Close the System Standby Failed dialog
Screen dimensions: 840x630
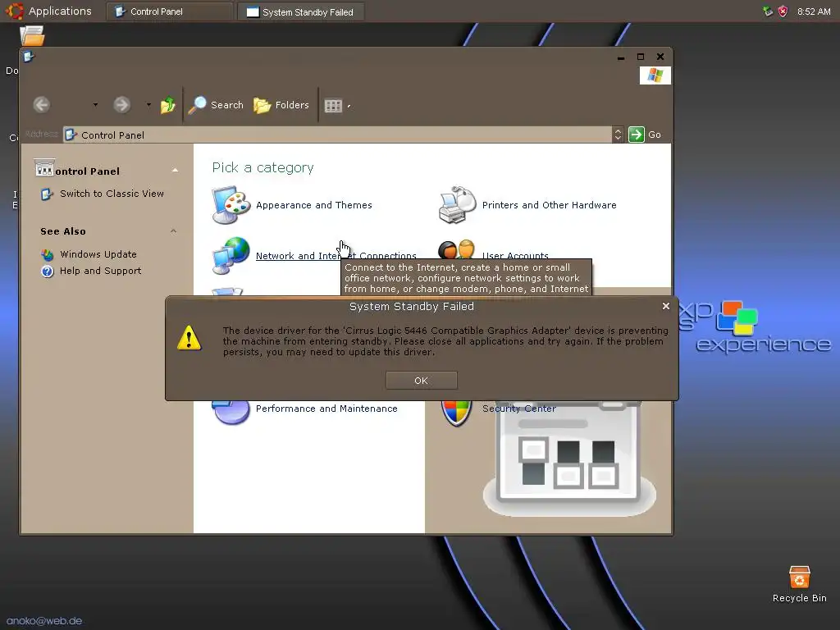coord(666,306)
